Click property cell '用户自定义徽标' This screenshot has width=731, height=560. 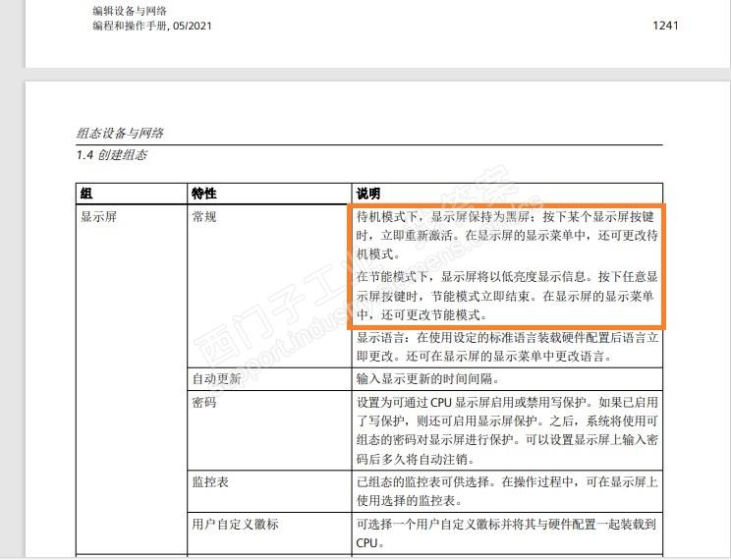point(236,524)
